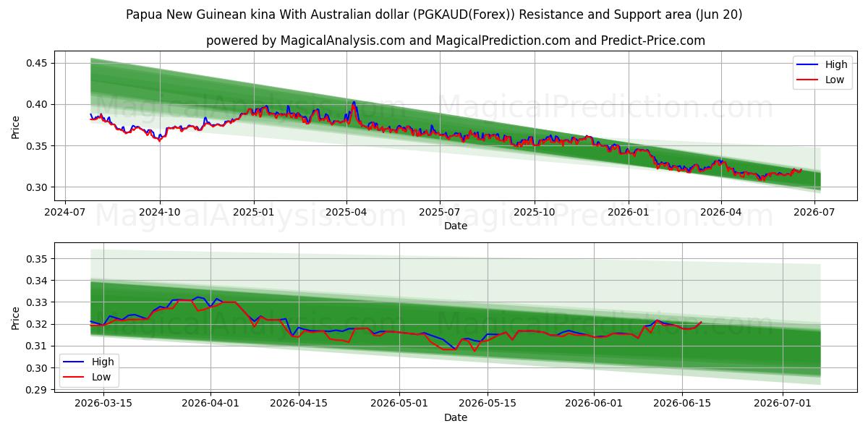The image size is (868, 434).
Task: Click the 0.31 price tick on lower chart
Action: point(37,346)
